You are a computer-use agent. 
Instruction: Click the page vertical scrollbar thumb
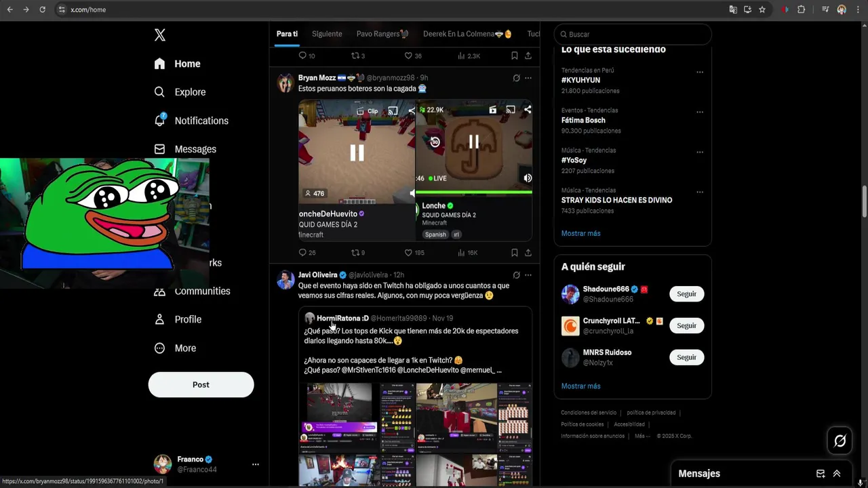click(x=865, y=201)
